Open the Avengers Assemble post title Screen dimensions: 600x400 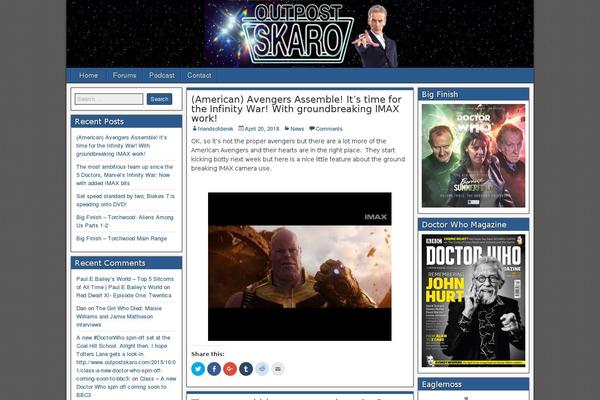(x=296, y=109)
